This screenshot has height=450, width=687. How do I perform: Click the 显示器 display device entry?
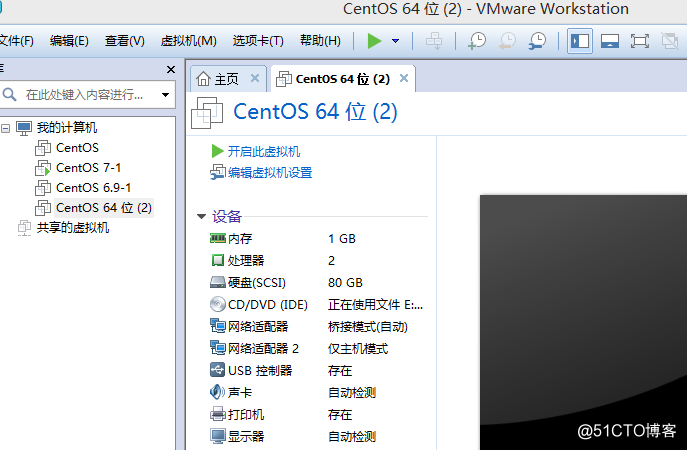[237, 436]
